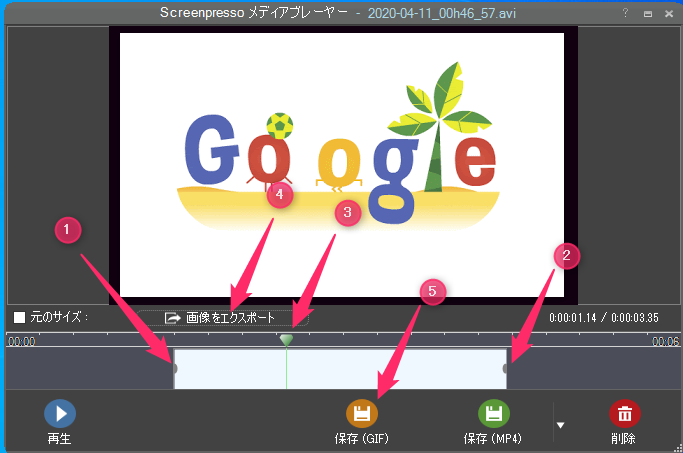
Task: Click the green playhead marker on the timeline
Action: point(286,340)
